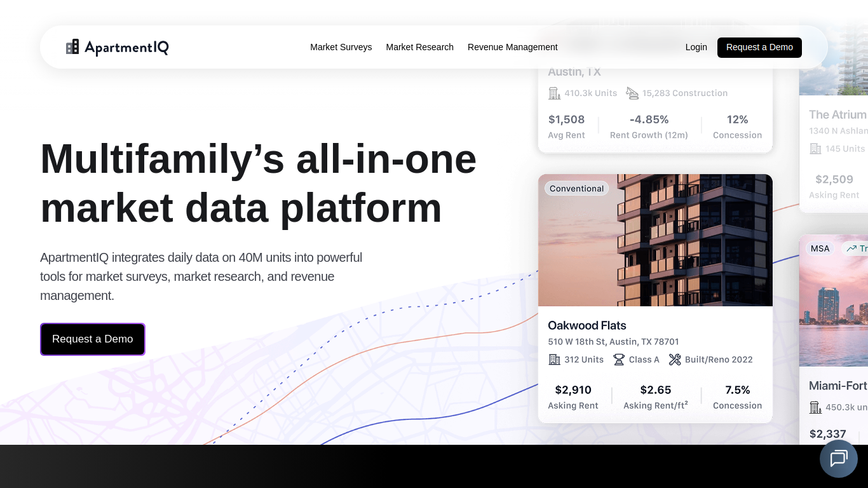This screenshot has height=488, width=868.
Task: Click the ApartmentIQ logo
Action: tap(118, 47)
